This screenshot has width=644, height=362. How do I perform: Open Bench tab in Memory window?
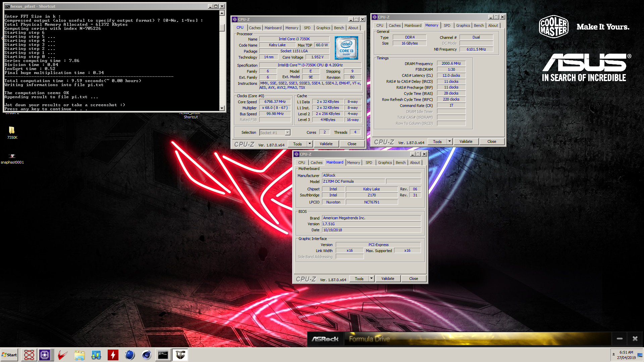tap(479, 25)
